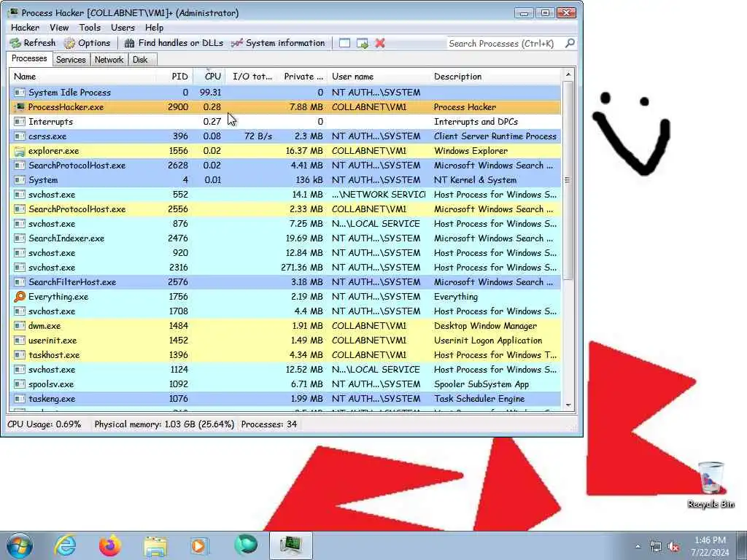Click the find window and thread icon
The height and width of the screenshot is (560, 747).
(363, 43)
